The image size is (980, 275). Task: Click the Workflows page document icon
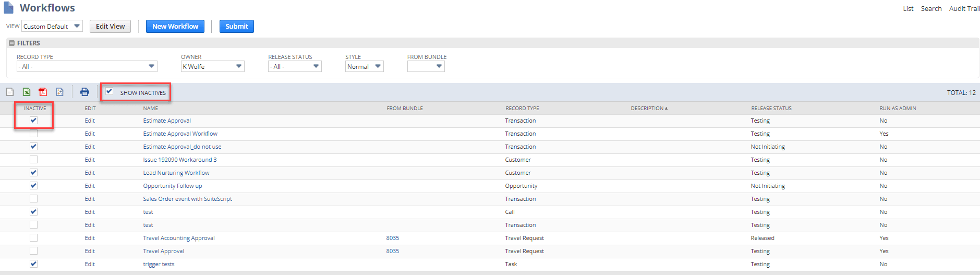(x=9, y=8)
